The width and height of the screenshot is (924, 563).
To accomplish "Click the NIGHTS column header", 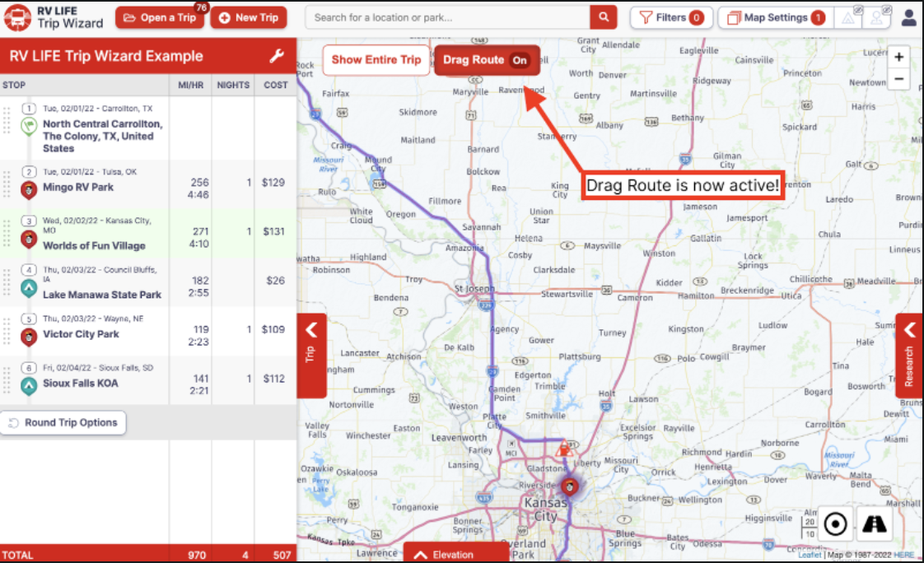I will coord(233,85).
